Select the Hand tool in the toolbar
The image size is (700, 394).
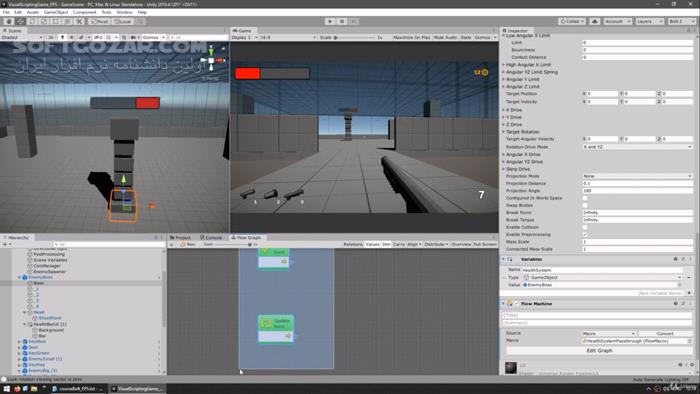click(x=9, y=21)
